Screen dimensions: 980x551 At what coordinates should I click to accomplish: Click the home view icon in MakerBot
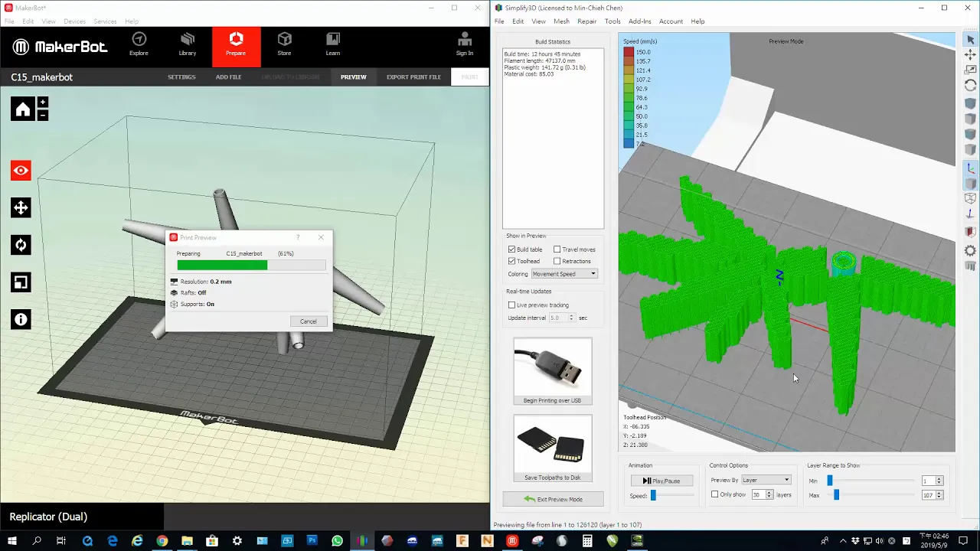tap(23, 109)
